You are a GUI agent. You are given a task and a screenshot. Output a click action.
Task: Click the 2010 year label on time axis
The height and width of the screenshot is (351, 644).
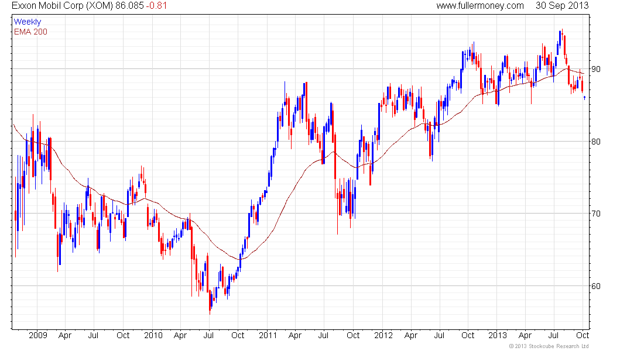tap(153, 335)
